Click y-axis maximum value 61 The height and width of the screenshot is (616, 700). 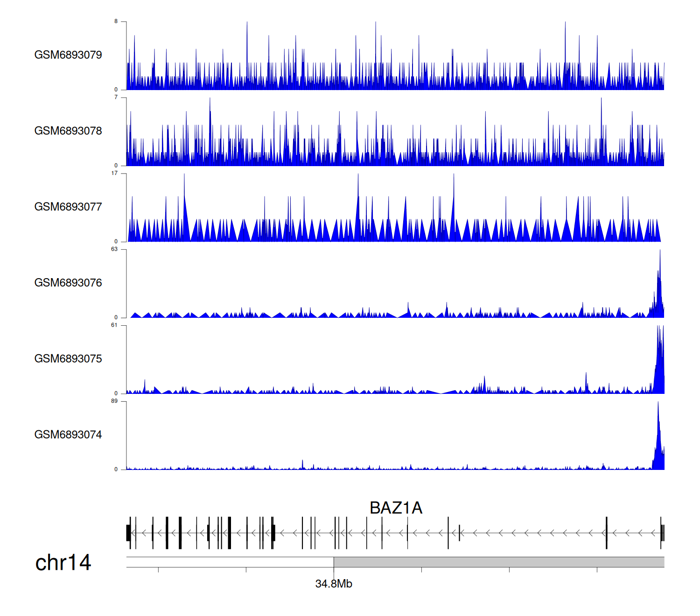pyautogui.click(x=114, y=325)
